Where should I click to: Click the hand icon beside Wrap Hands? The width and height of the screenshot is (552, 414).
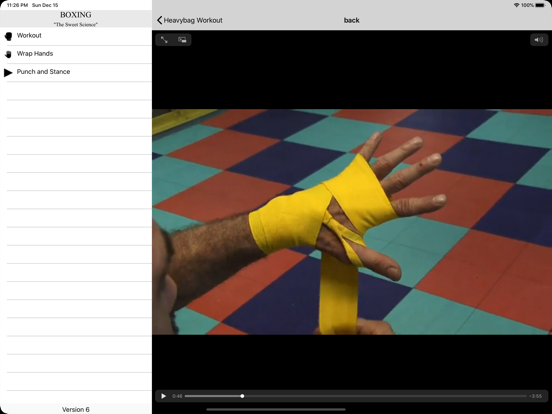point(8,54)
